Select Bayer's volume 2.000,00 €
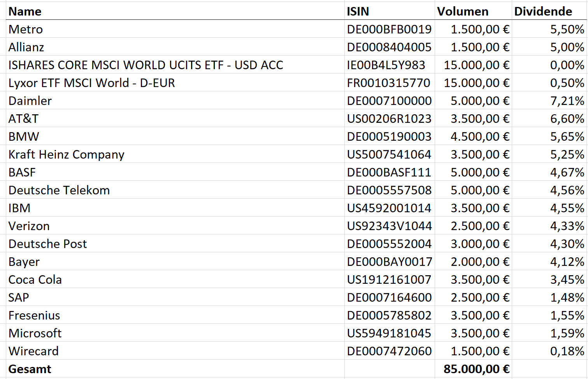Screen dimensions: 588x379 [x=479, y=262]
